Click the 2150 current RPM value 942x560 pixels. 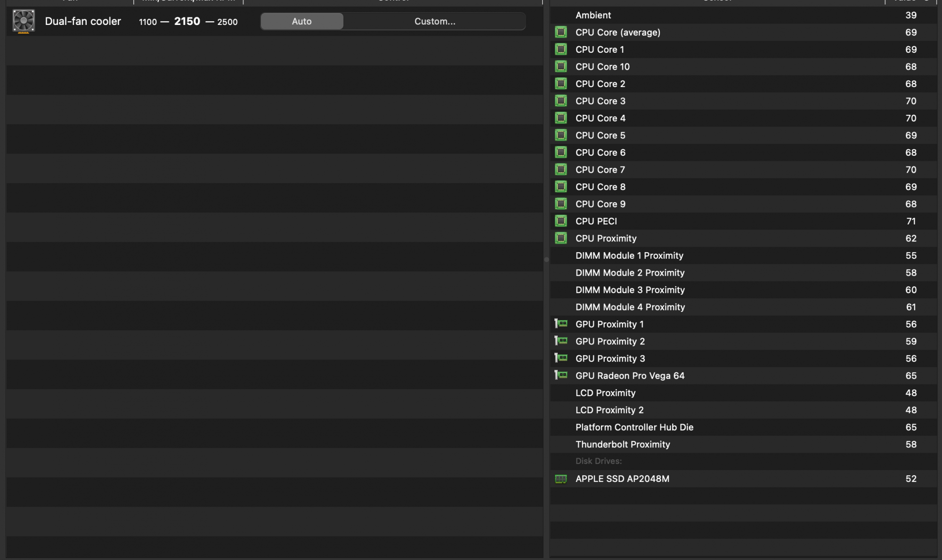187,21
